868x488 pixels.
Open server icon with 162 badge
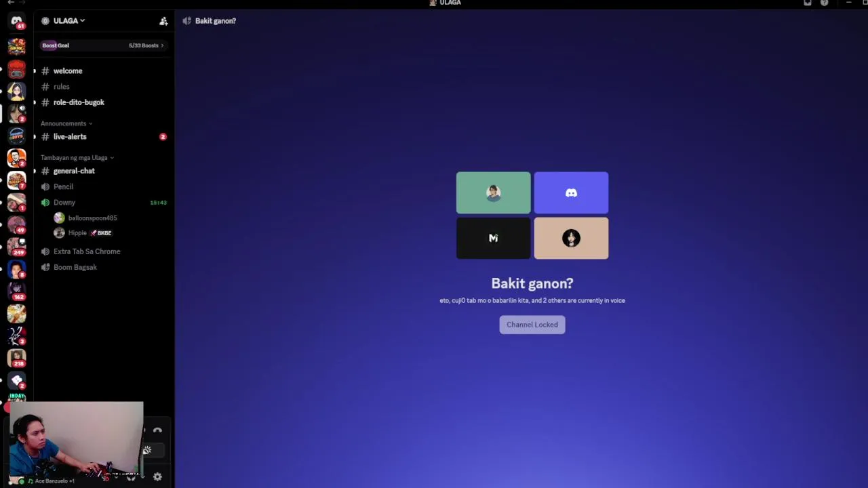tap(16, 291)
